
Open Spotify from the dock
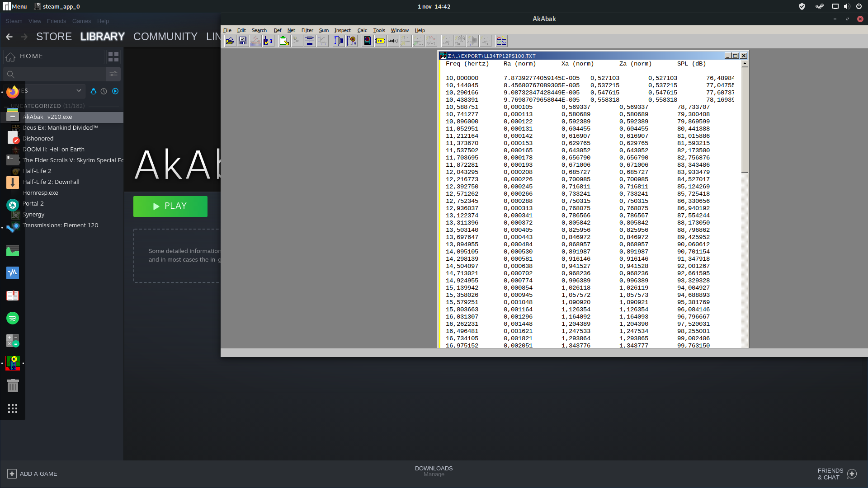(13, 318)
